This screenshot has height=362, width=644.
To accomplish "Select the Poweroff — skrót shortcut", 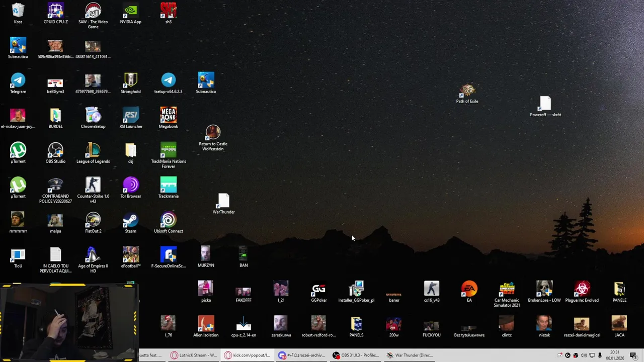I will 545,107.
